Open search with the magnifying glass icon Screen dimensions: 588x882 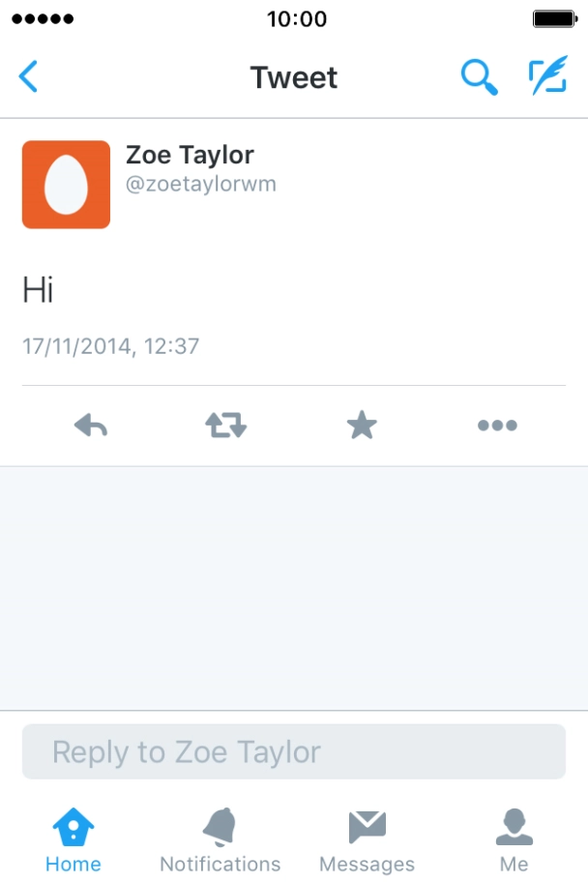[x=478, y=76]
